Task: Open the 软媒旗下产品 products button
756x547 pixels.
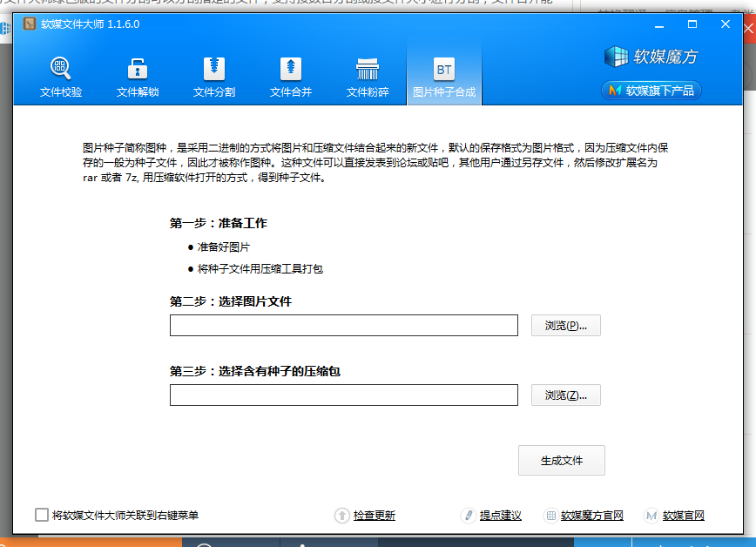Action: (651, 91)
